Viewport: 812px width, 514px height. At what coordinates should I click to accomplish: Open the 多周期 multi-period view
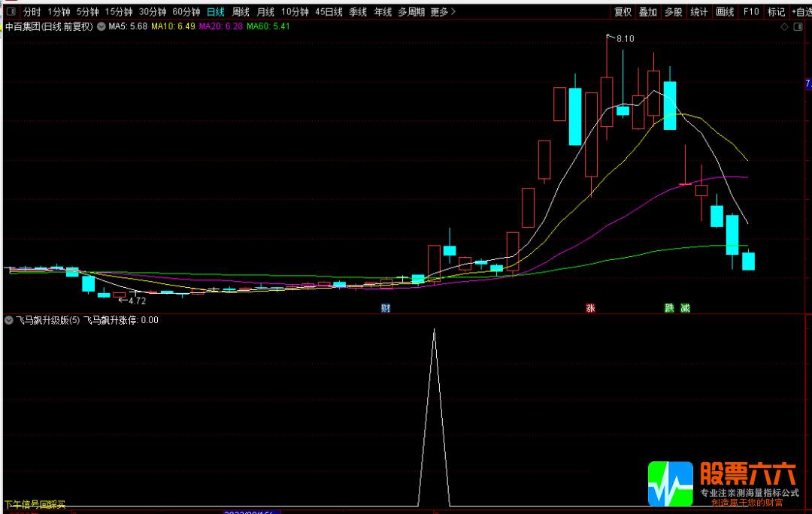[x=411, y=11]
